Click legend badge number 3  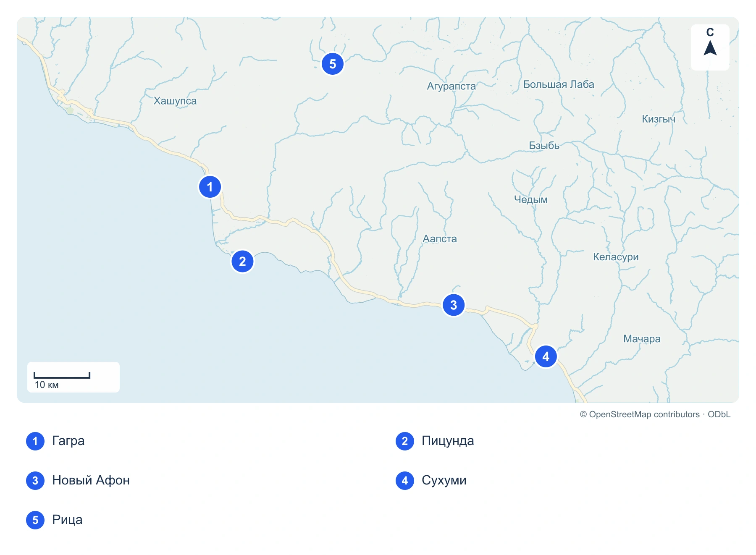[x=35, y=481]
